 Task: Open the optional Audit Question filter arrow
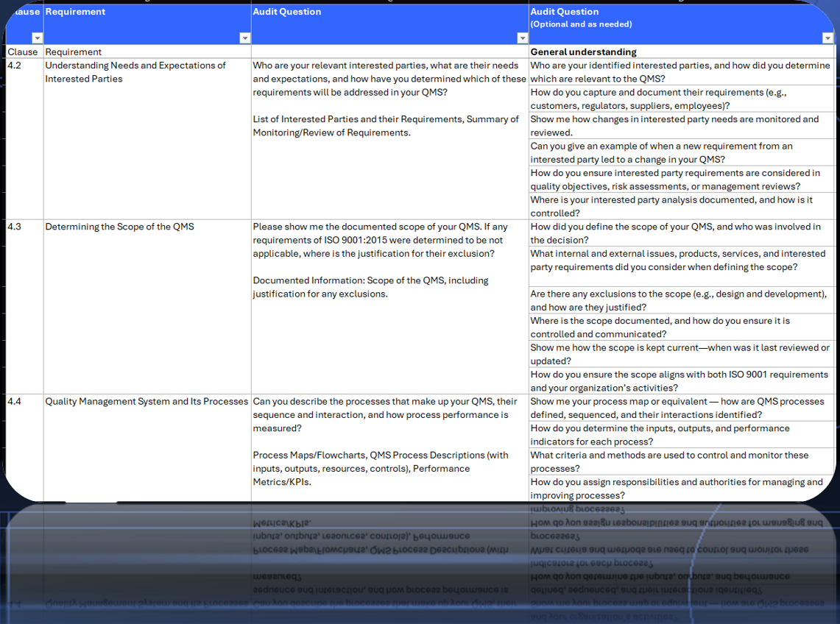826,38
